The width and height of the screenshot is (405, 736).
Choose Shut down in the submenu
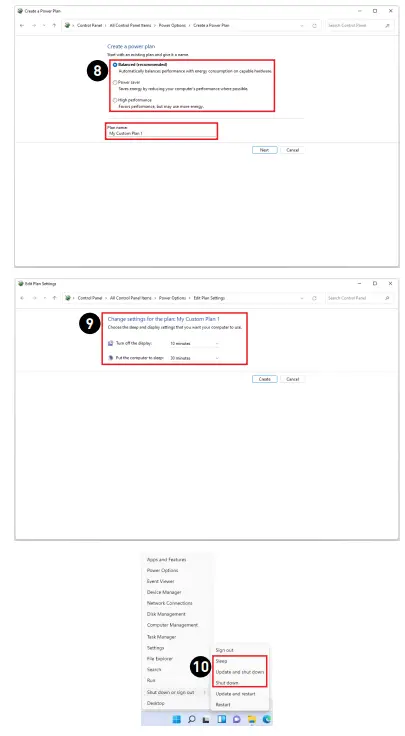227,682
